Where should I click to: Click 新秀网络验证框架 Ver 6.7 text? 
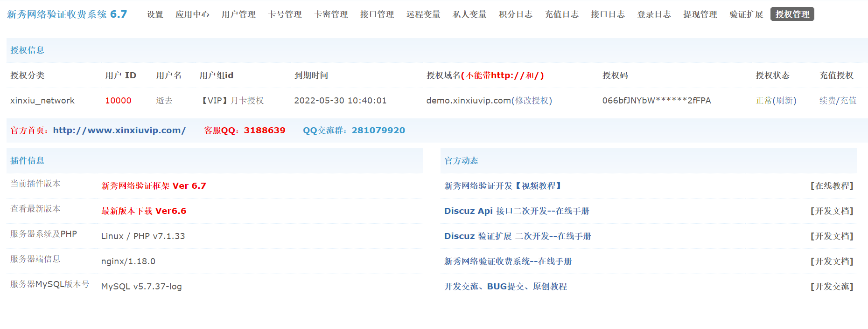point(154,186)
